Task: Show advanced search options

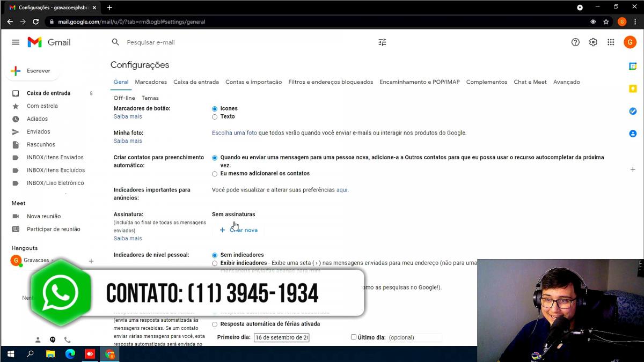Action: click(382, 42)
